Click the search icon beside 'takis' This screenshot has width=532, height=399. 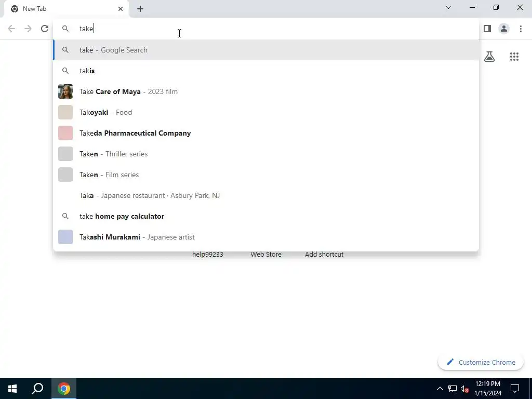(x=65, y=71)
